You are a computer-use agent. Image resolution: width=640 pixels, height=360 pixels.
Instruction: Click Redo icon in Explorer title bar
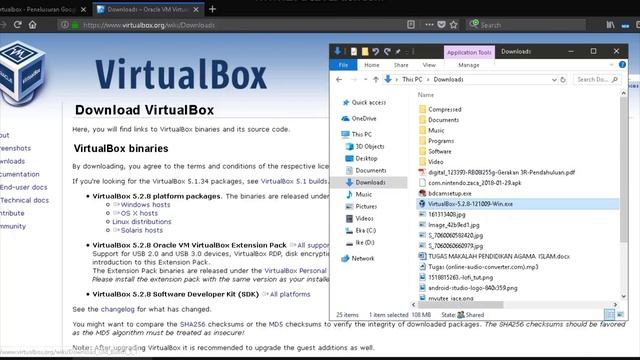(387, 51)
